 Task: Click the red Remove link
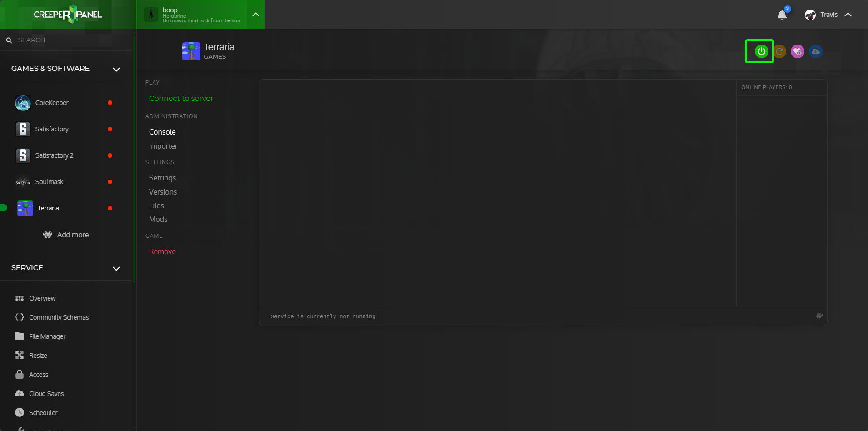[162, 251]
